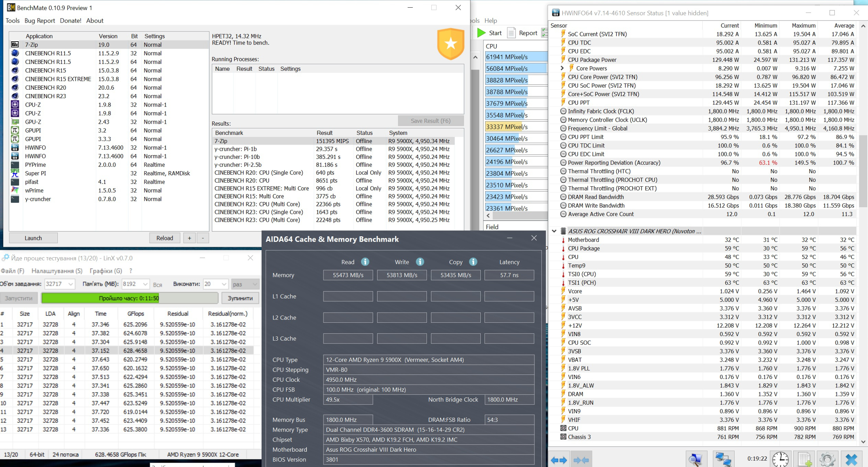The width and height of the screenshot is (868, 467).
Task: Click LinX green elapsed time progress bar
Action: pos(129,298)
